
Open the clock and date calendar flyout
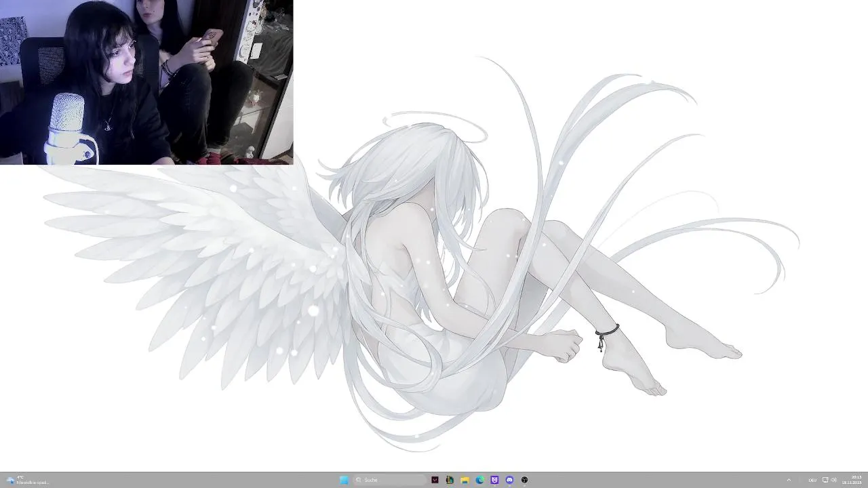(852, 480)
